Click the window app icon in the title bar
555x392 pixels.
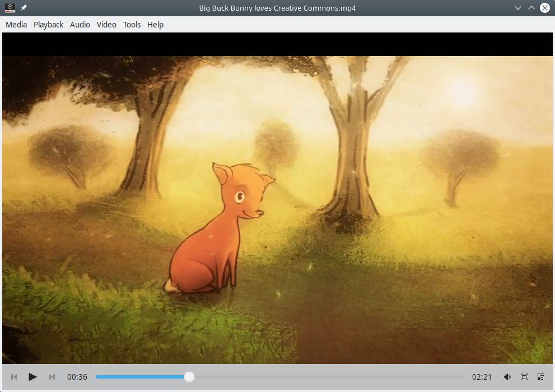(10, 8)
